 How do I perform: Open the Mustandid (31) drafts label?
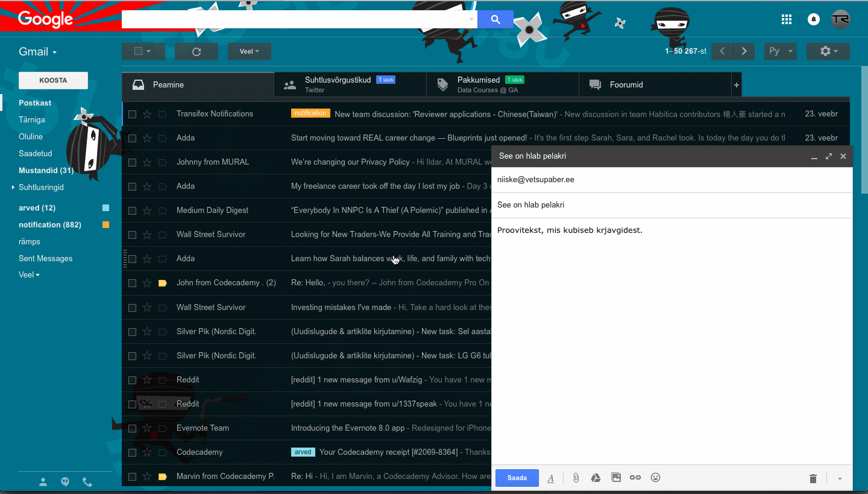coord(46,171)
